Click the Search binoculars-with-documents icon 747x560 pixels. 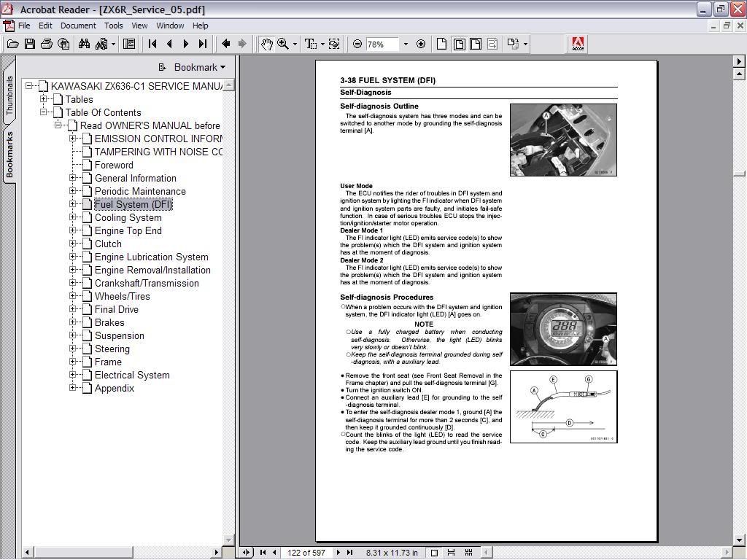click(101, 44)
